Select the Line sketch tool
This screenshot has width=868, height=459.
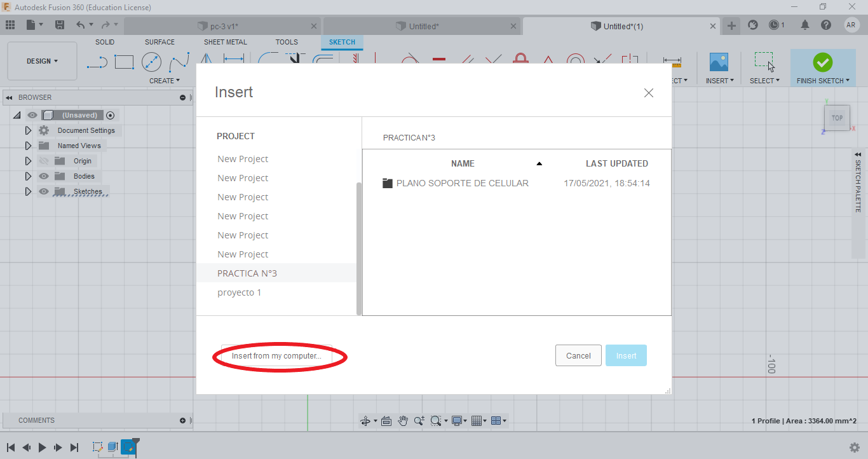[x=97, y=62]
